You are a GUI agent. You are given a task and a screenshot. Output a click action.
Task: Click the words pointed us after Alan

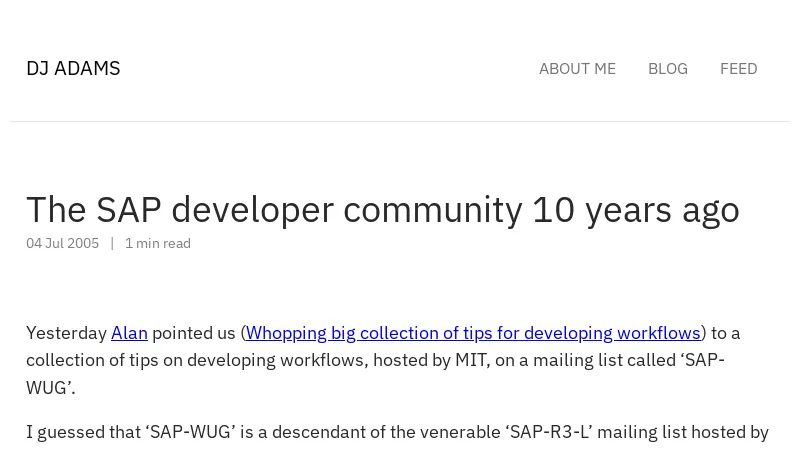tap(194, 333)
